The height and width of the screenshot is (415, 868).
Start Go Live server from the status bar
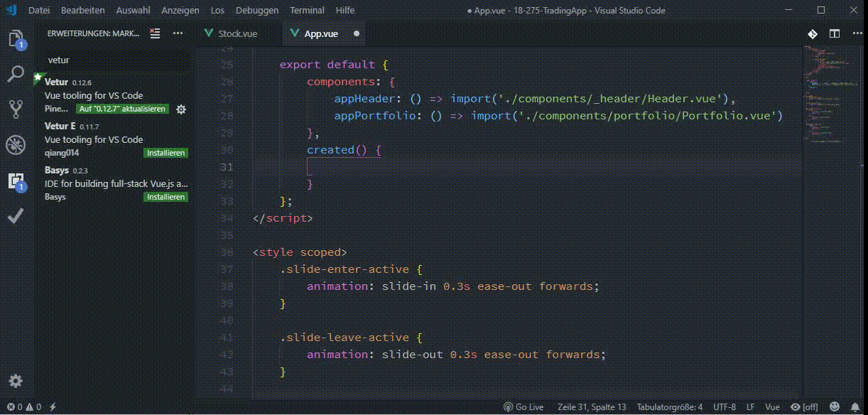tap(524, 407)
